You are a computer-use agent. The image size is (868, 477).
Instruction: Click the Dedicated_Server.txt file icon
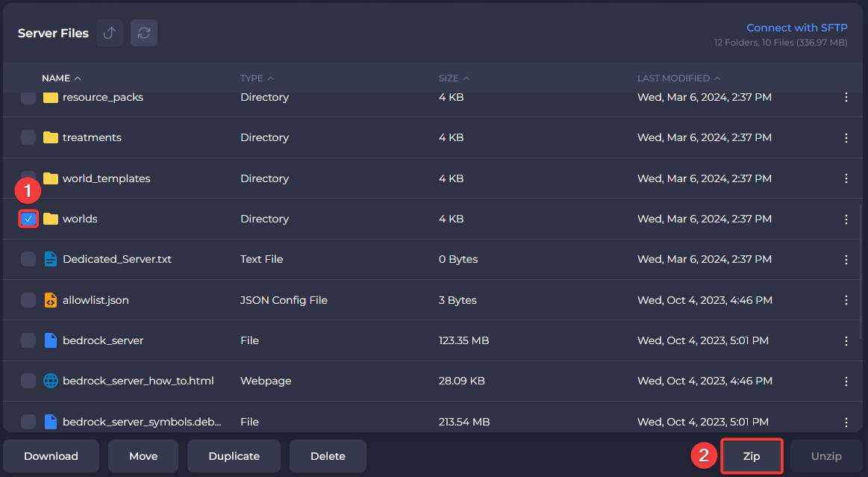click(50, 259)
